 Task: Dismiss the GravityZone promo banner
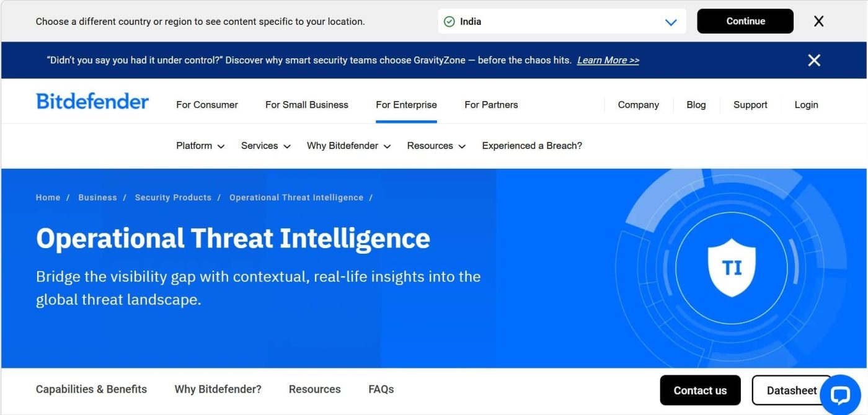[813, 60]
